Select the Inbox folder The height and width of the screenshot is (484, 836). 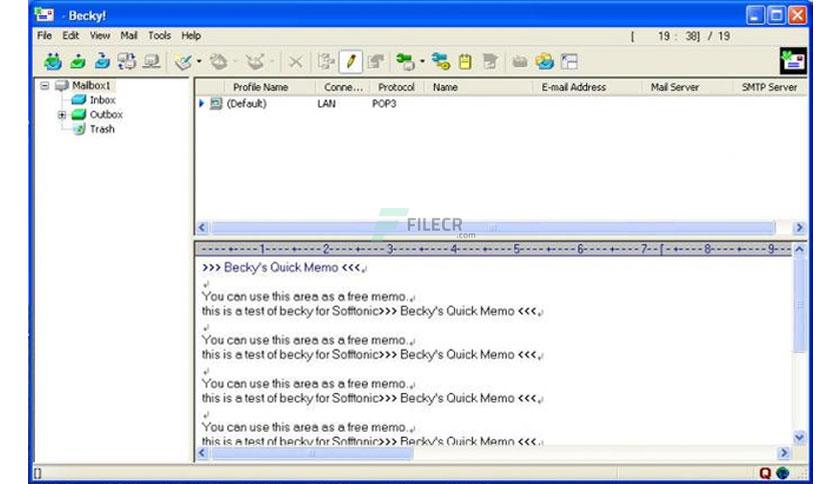coord(102,100)
